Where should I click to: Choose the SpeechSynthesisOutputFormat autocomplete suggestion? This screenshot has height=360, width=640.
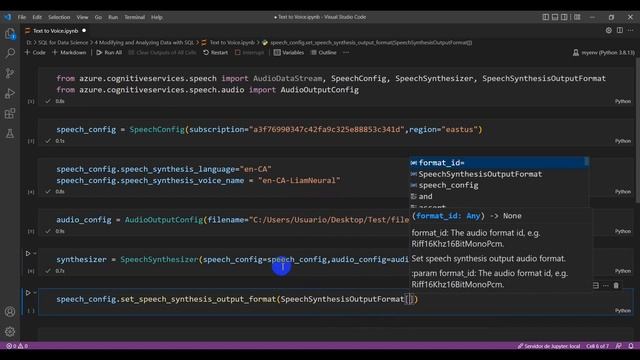coord(496,174)
